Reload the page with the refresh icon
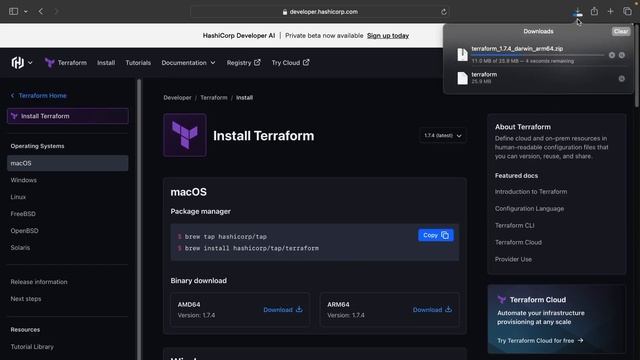This screenshot has width=640, height=360. pos(444,12)
